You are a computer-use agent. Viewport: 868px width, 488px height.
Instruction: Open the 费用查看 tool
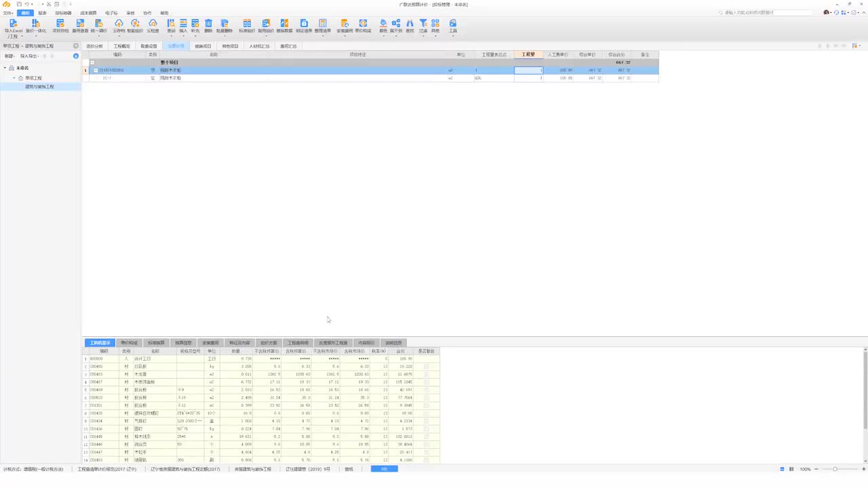click(80, 26)
